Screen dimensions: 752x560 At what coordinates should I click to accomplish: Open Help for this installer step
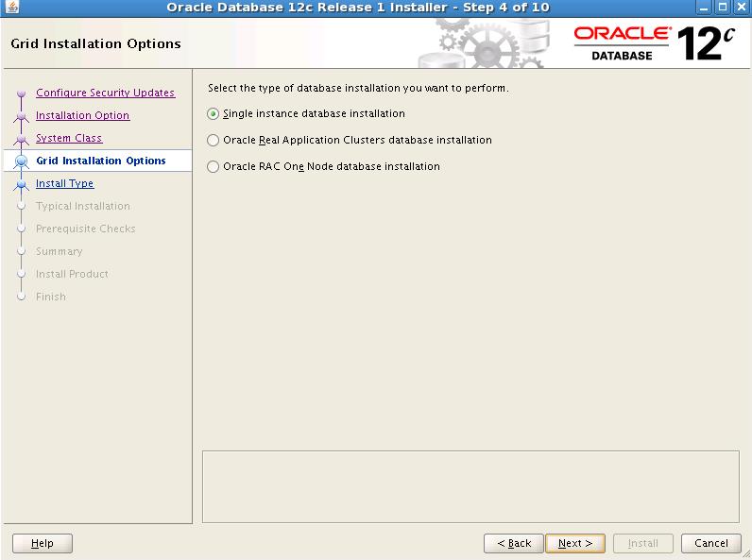tap(43, 543)
